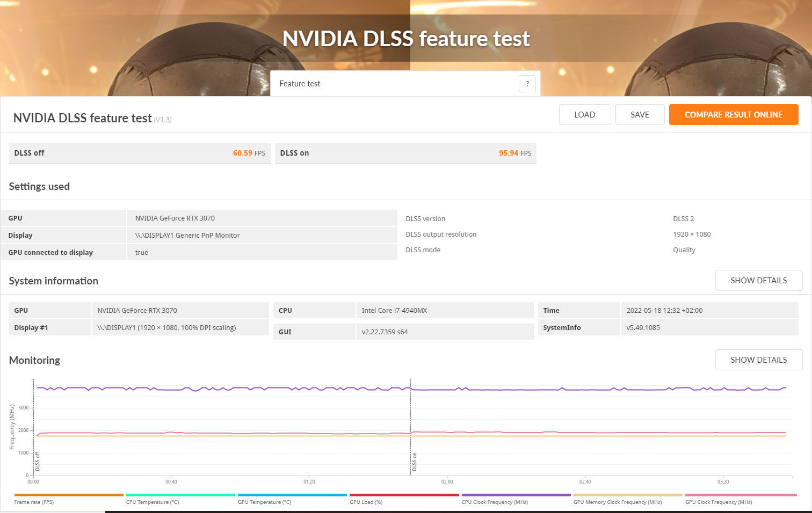Click the Frequency (MHz) axis label
Viewport: 812px width, 513px height.
click(12, 427)
